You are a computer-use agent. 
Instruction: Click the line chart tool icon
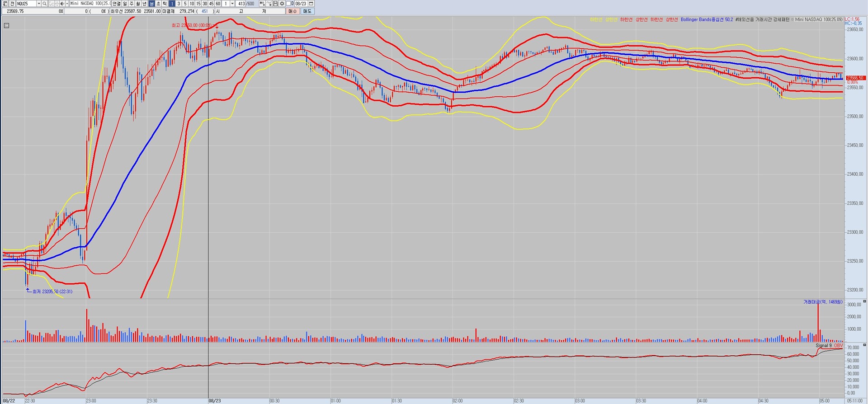(269, 4)
